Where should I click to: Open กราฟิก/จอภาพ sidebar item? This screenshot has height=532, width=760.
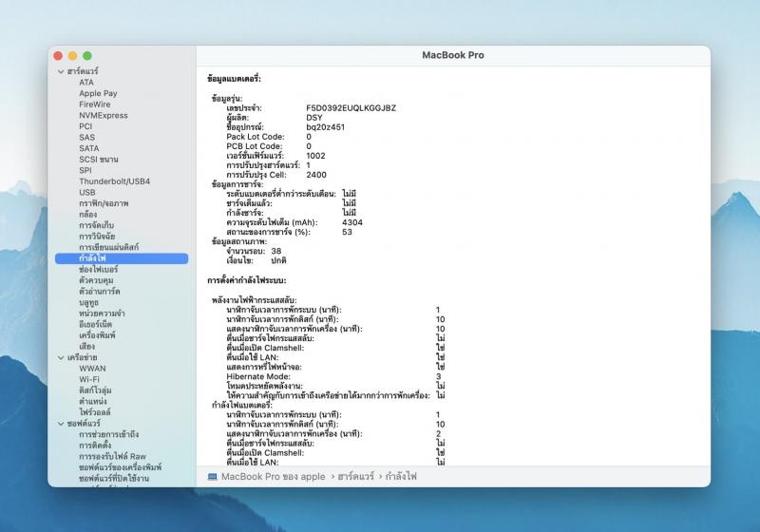(104, 203)
